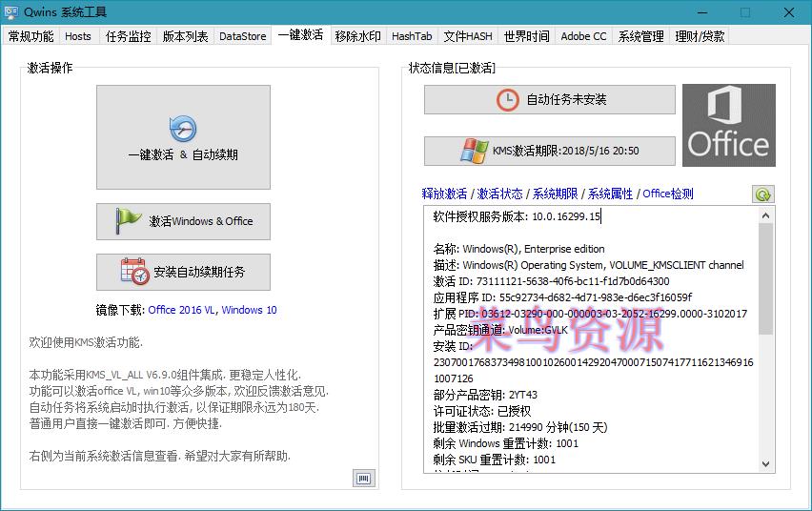Click the 应用程序 ID line
Image resolution: width=812 pixels, height=511 pixels.
(x=562, y=297)
